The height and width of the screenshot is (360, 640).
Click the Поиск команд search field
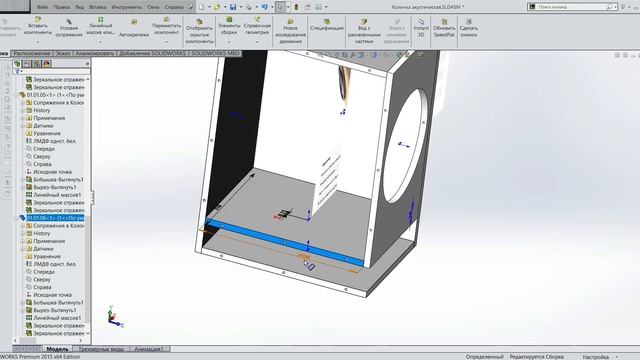pos(571,7)
